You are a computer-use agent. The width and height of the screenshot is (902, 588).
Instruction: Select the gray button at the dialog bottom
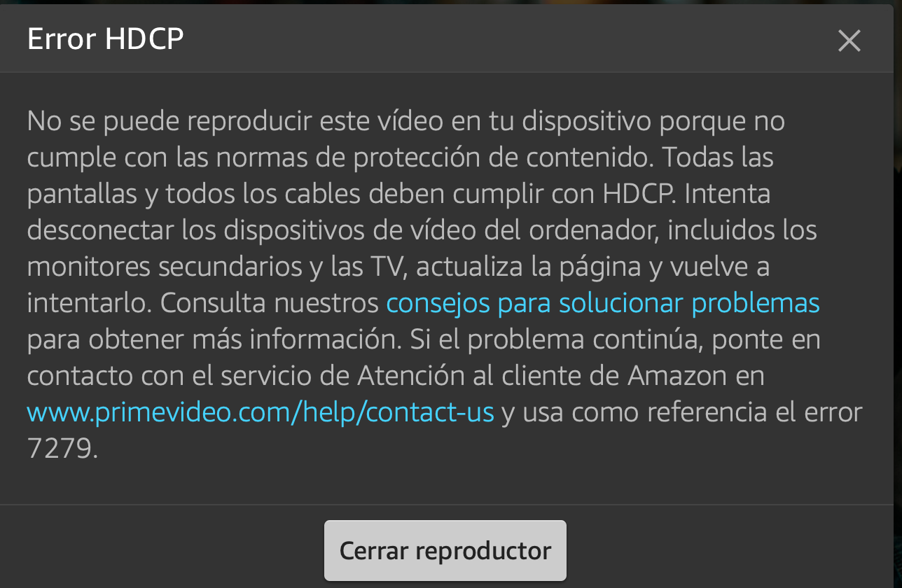coord(445,550)
